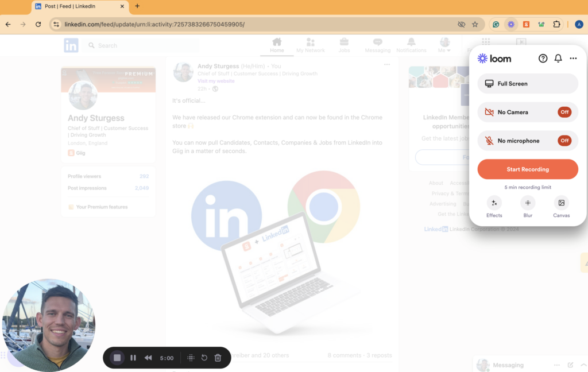The width and height of the screenshot is (588, 372).
Task: Select the Post | Feed | LinkedIn tab
Action: (x=80, y=6)
